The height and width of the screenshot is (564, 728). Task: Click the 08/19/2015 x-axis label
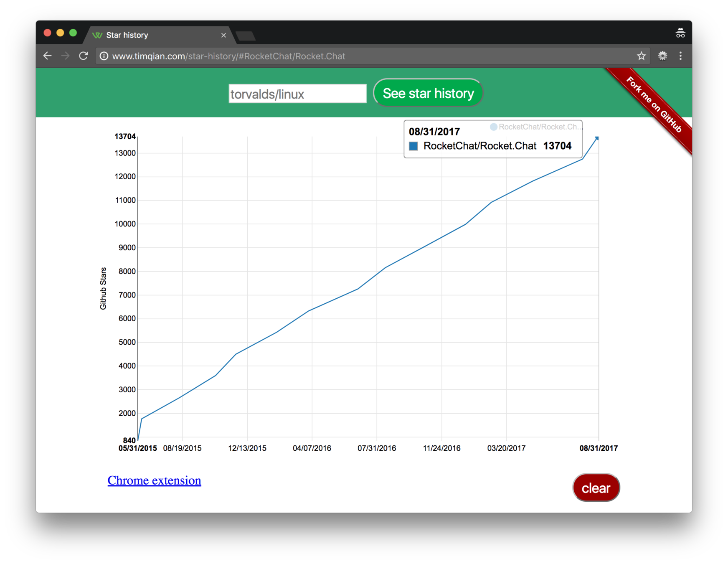tap(182, 448)
